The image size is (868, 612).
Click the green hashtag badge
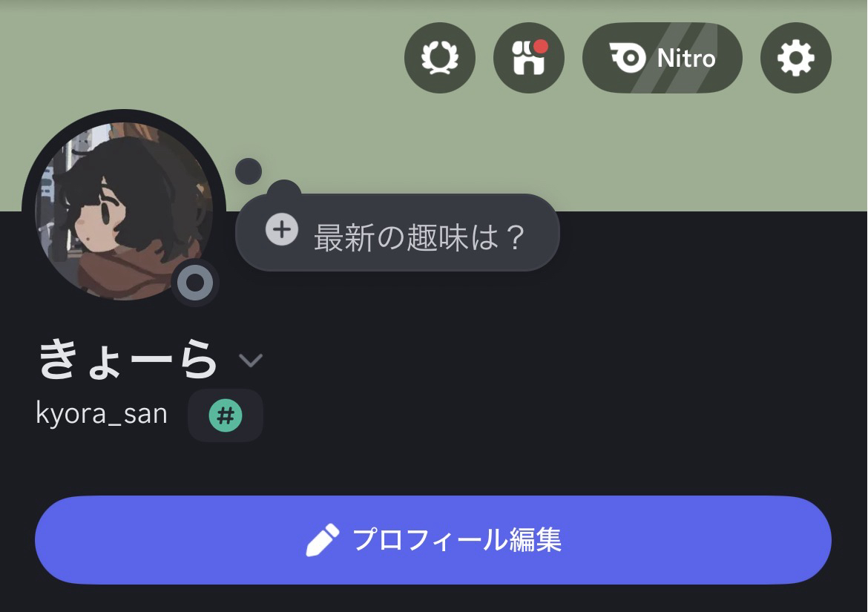pyautogui.click(x=226, y=415)
